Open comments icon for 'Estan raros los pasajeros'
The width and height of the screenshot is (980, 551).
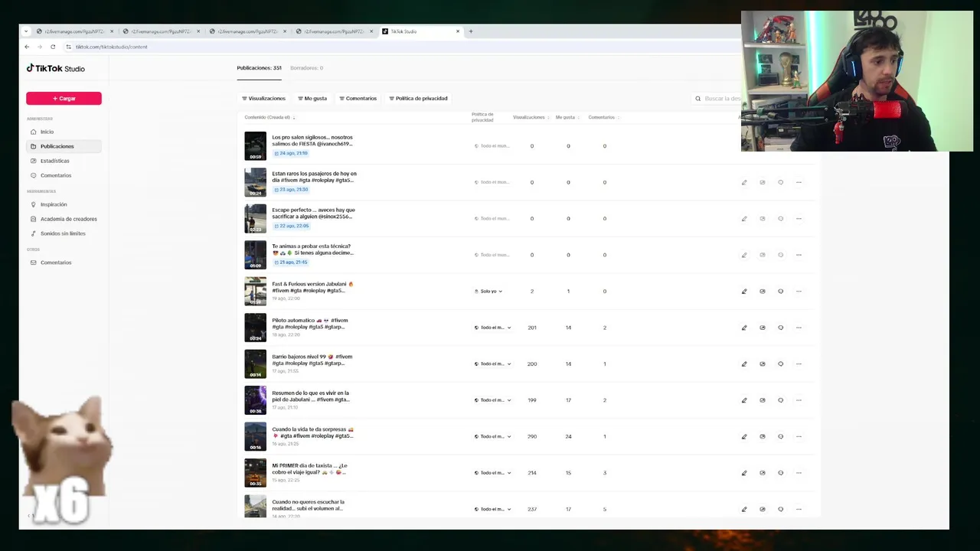click(x=781, y=182)
